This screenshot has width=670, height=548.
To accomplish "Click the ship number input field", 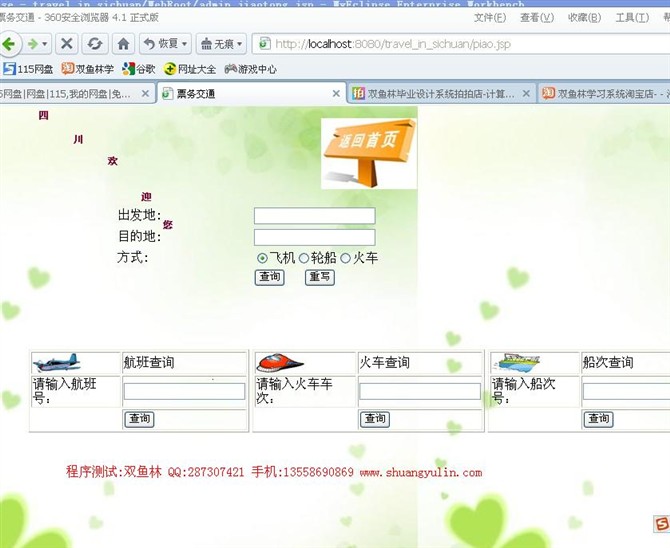I will pyautogui.click(x=626, y=391).
